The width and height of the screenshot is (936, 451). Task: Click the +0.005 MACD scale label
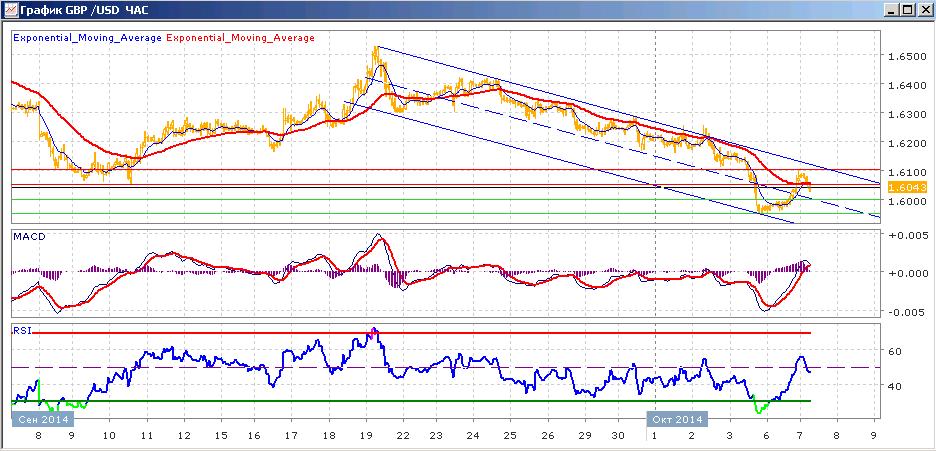point(908,234)
